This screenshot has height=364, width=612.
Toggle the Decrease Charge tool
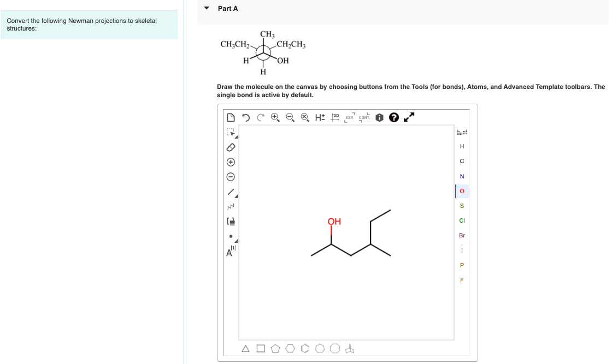click(231, 176)
